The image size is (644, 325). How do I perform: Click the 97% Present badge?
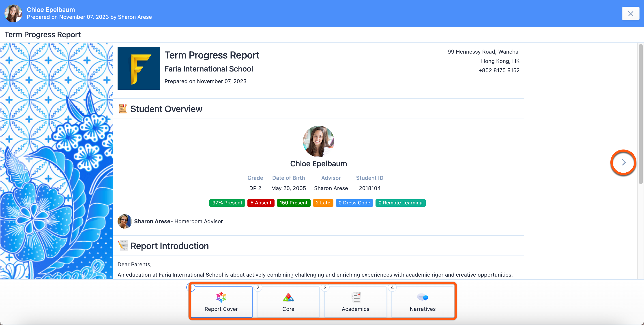(227, 203)
